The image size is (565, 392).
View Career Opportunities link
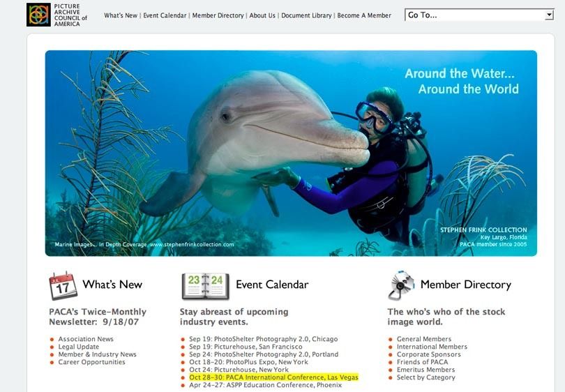click(x=92, y=362)
